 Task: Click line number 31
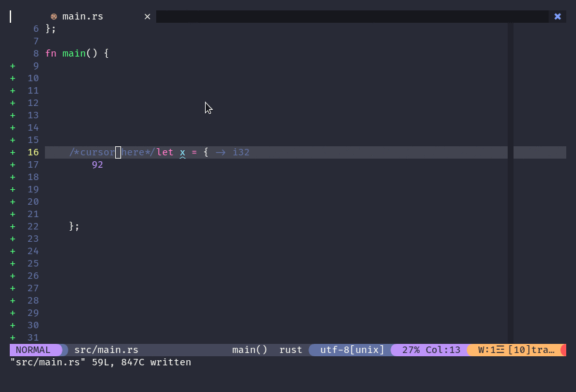tap(33, 337)
